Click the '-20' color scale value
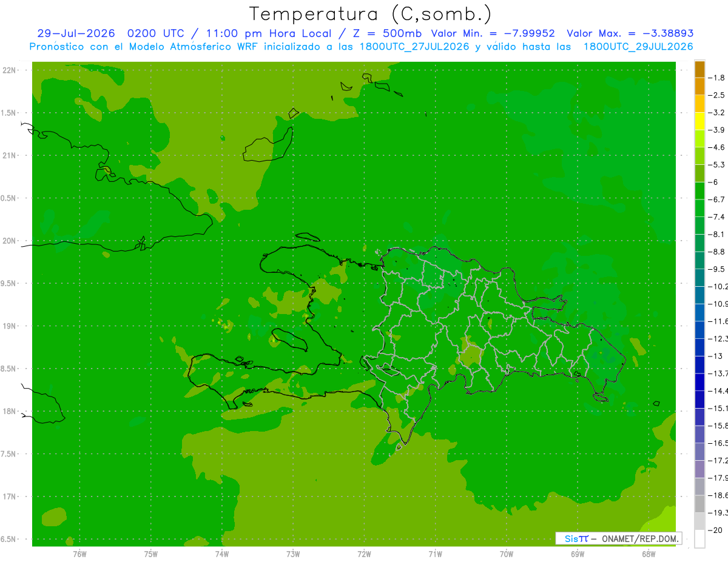The width and height of the screenshot is (728, 562). [715, 530]
